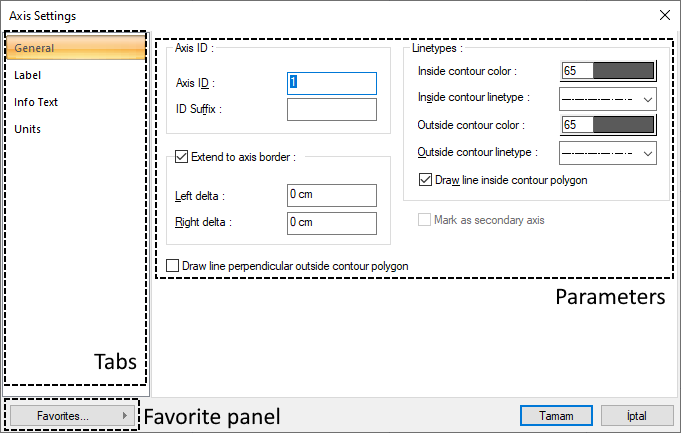Screen dimensions: 681x433
Task: Uncheck Draw line inside contour polygon
Action: pyautogui.click(x=425, y=180)
